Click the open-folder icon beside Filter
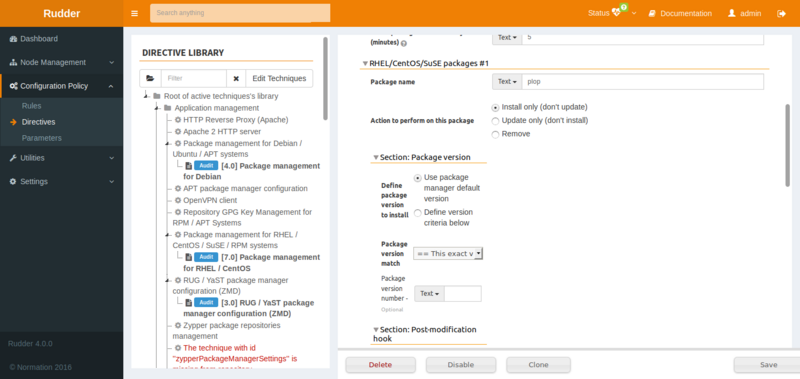Image resolution: width=800 pixels, height=379 pixels. (150, 79)
